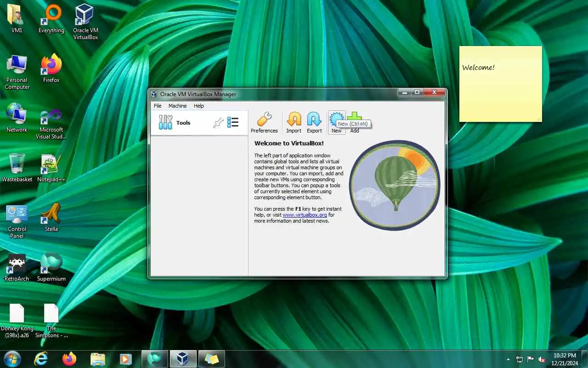Open the Machine menu
Screen dimensions: 588x368
click(x=177, y=106)
